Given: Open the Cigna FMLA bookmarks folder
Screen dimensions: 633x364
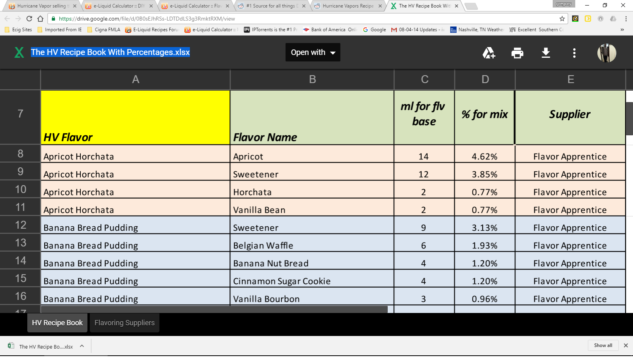Looking at the screenshot, I should coord(104,30).
